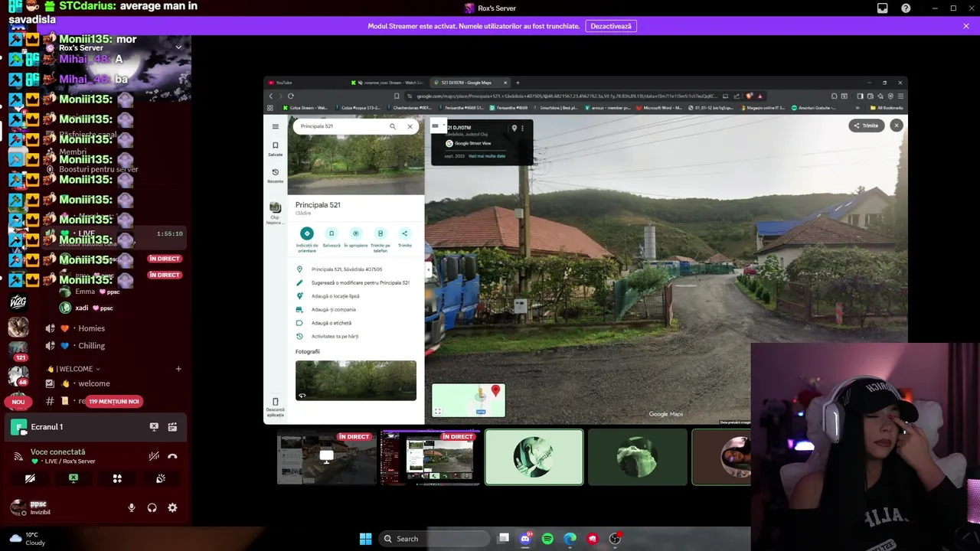Viewport: 980px width, 551px height.
Task: Click the NOU unread servers pill
Action: (x=18, y=401)
